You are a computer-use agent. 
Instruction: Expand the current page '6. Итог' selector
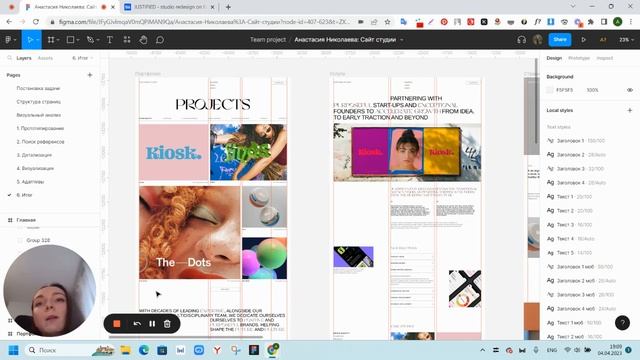click(83, 58)
